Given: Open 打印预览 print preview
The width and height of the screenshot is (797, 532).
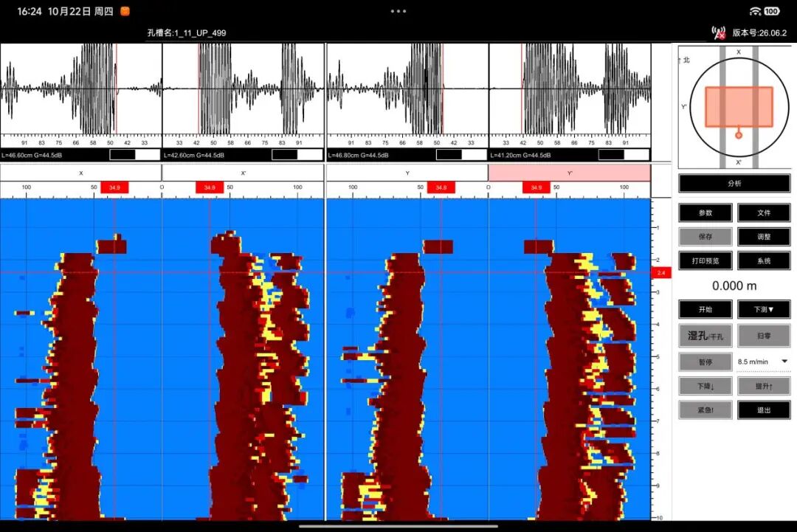Looking at the screenshot, I should pos(705,260).
